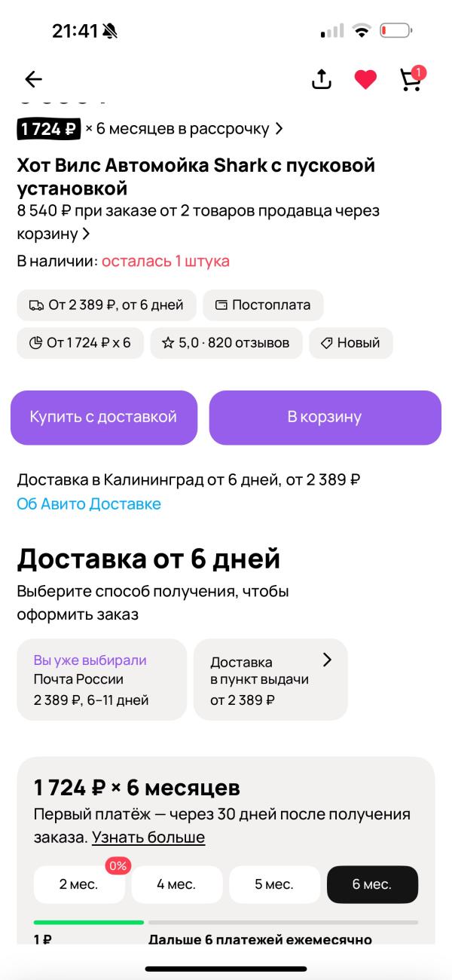Tap the installment От 1 724 ₽ x 6 chip
The height and width of the screenshot is (980, 452).
pos(80,343)
